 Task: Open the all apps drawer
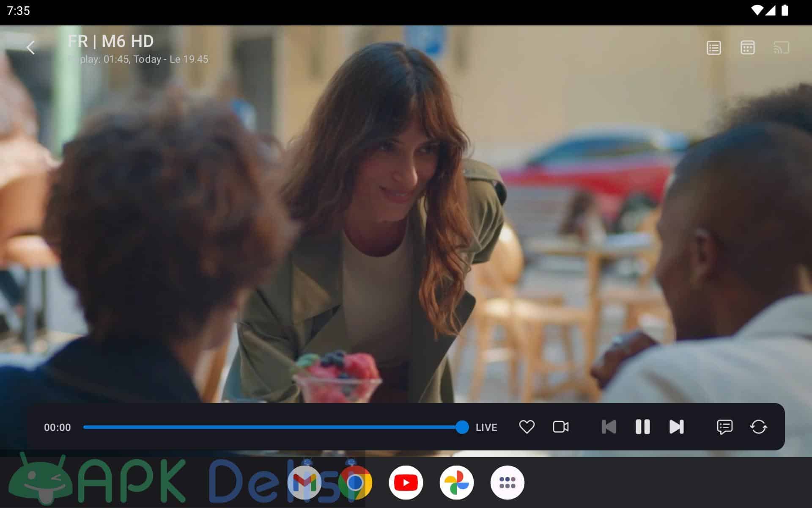(507, 483)
